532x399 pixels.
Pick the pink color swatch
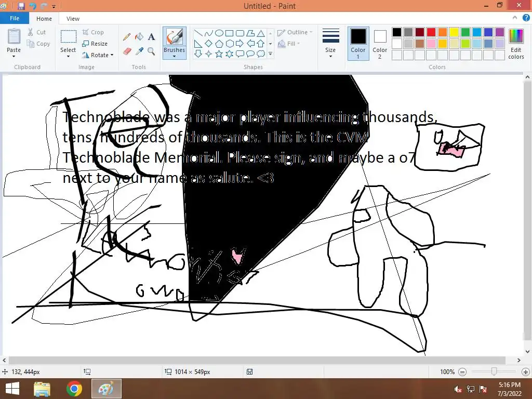pos(431,44)
